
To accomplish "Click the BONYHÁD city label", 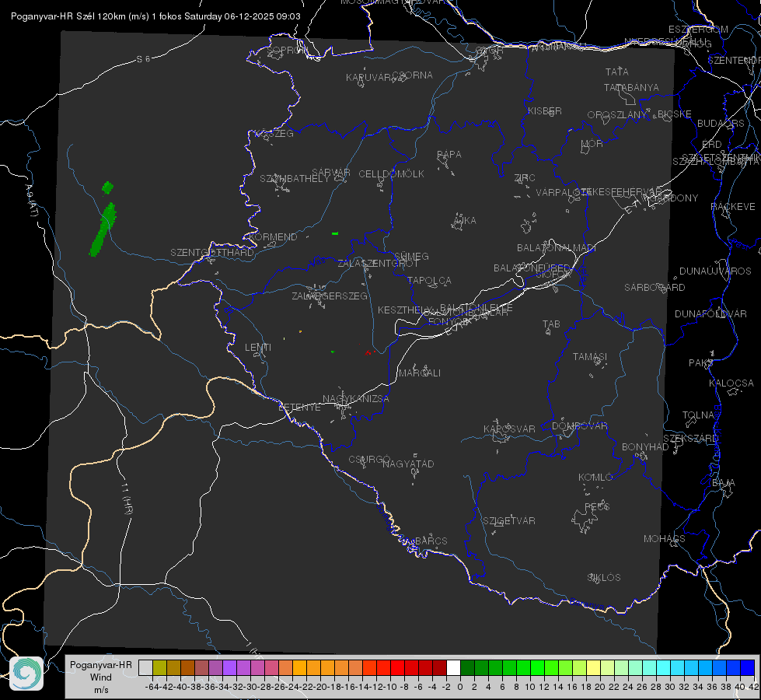I will pyautogui.click(x=645, y=447).
